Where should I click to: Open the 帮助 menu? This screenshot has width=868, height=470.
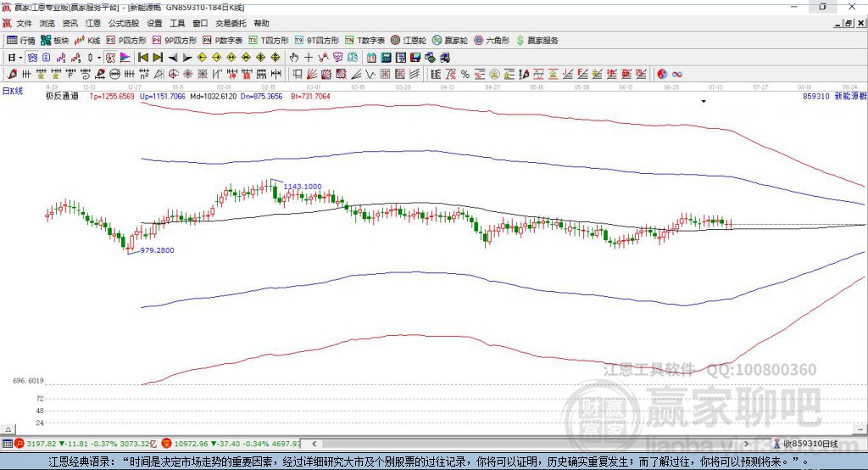coord(261,23)
